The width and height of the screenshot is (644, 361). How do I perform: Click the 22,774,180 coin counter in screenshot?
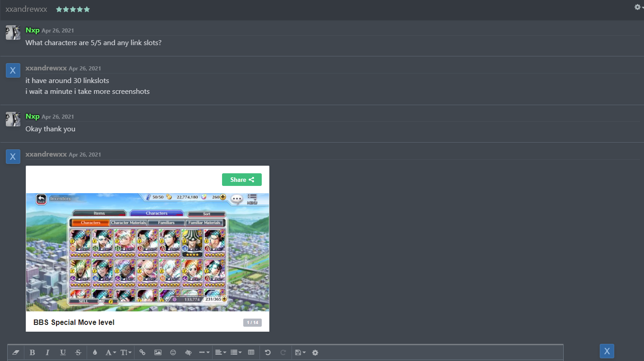click(x=187, y=197)
